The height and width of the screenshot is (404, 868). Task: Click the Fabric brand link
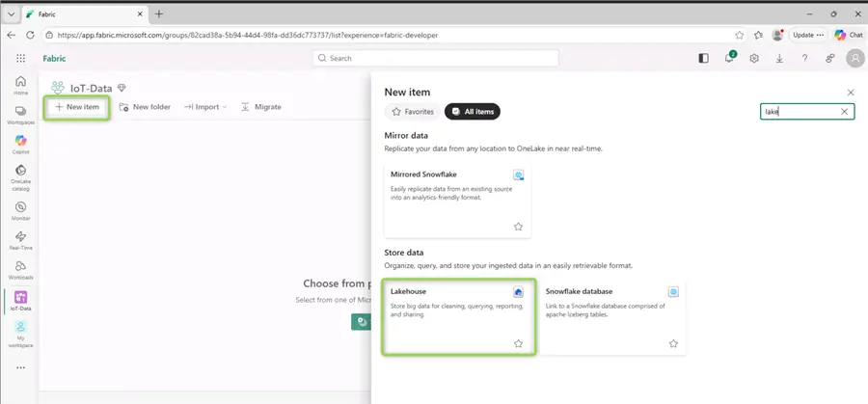coord(54,58)
